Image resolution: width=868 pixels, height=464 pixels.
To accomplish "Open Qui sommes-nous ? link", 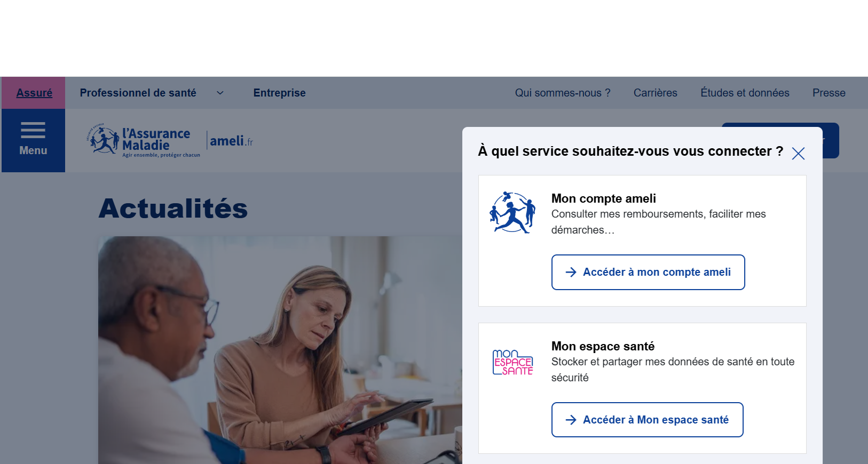I will (x=563, y=93).
